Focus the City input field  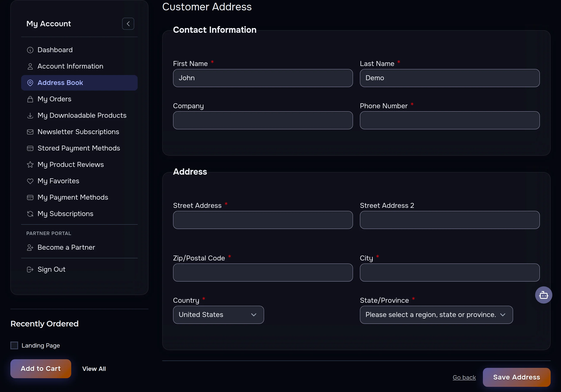click(x=450, y=272)
